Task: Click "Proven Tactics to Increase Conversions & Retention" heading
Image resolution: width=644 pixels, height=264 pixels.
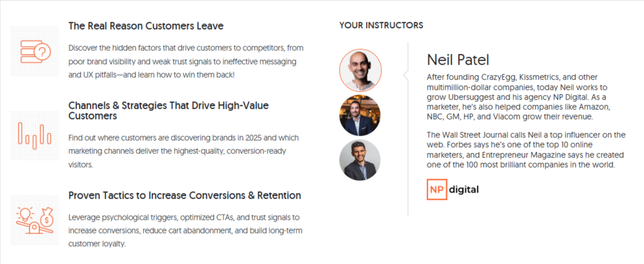Action: tap(185, 195)
